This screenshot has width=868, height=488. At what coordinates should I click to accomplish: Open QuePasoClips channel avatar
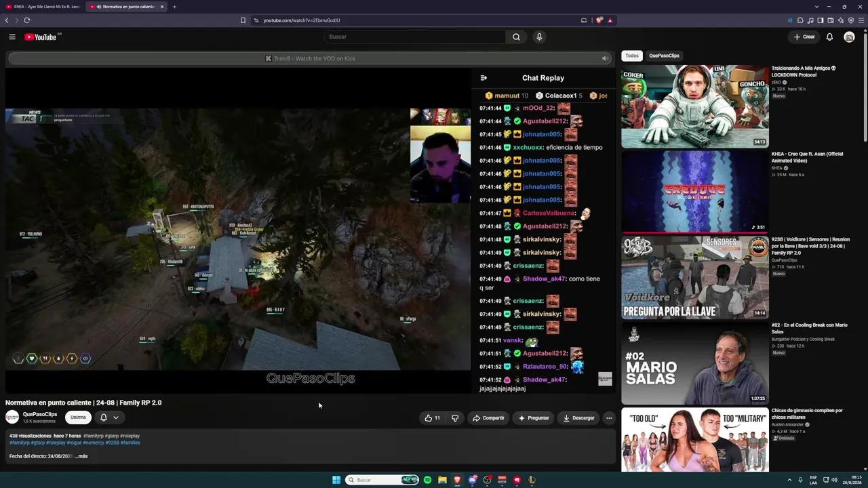pyautogui.click(x=12, y=418)
